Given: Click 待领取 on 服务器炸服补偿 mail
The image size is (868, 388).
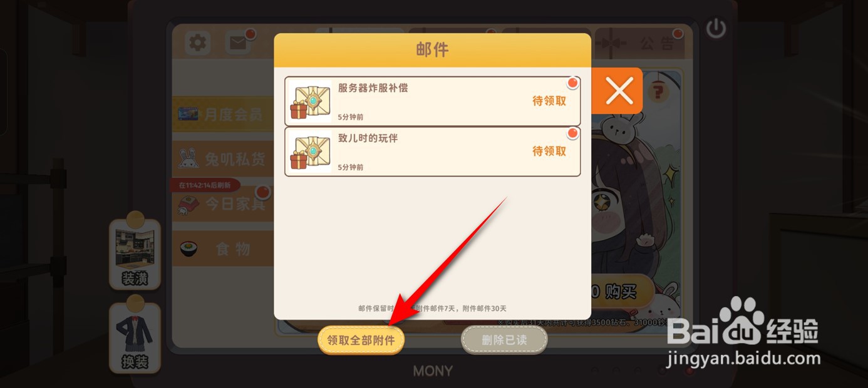Looking at the screenshot, I should point(549,101).
